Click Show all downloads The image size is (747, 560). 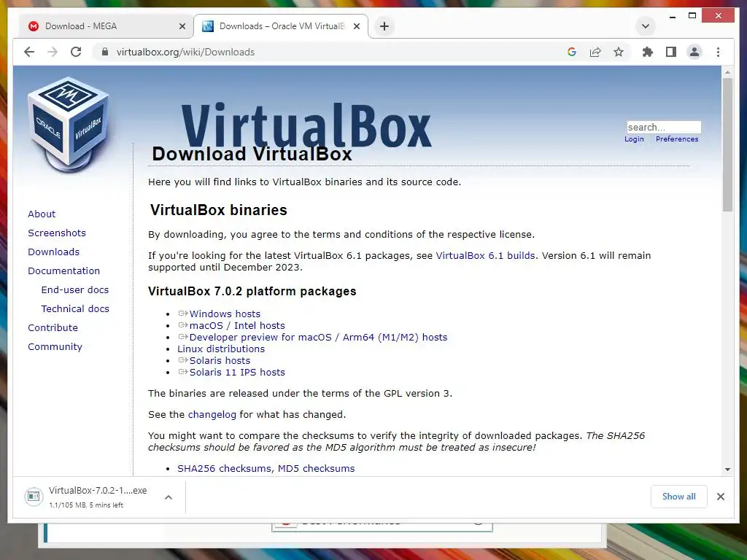[679, 497]
